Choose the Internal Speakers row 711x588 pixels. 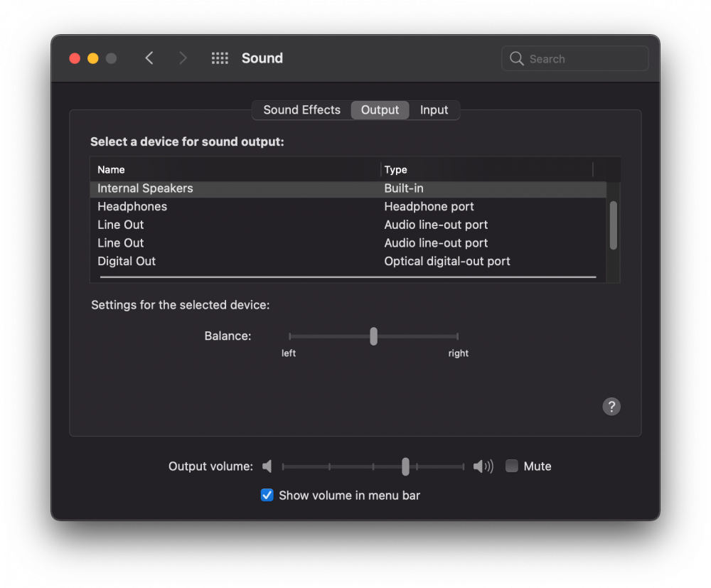coord(348,188)
